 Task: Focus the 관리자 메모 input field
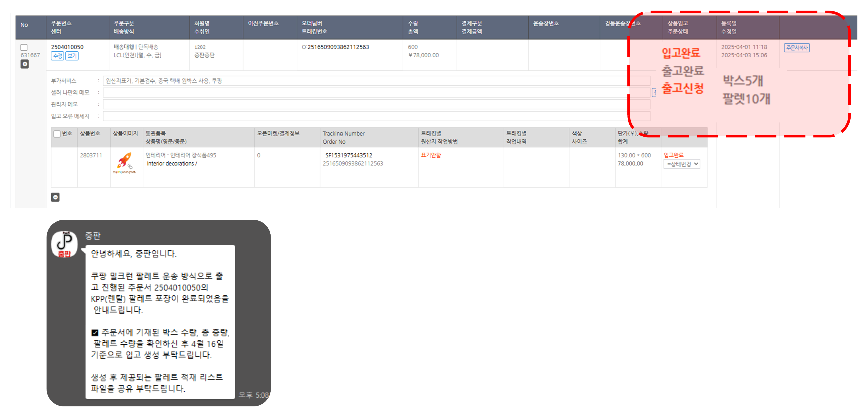pos(376,104)
